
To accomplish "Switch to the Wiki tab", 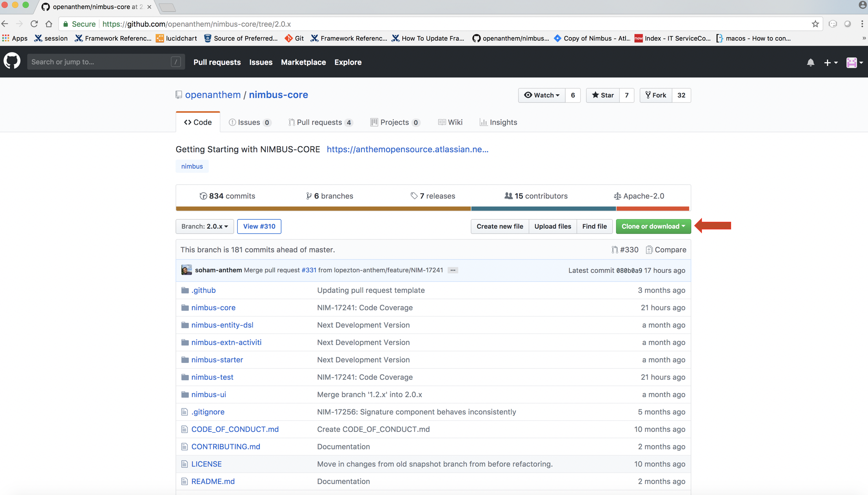I will point(450,122).
